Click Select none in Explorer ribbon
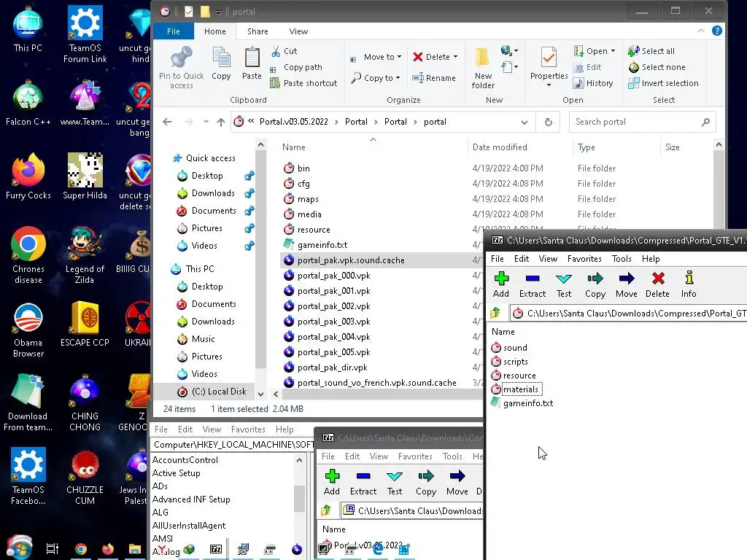The width and height of the screenshot is (747, 560). [x=657, y=67]
